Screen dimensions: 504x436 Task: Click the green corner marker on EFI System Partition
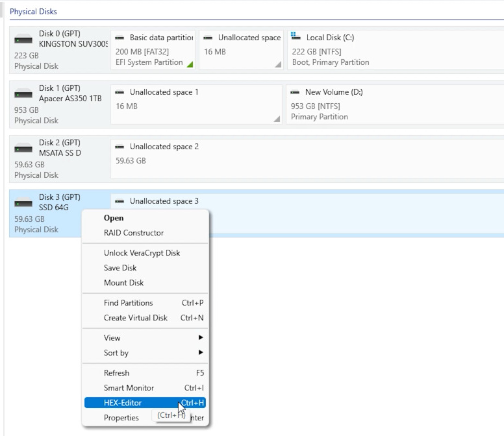(x=190, y=64)
